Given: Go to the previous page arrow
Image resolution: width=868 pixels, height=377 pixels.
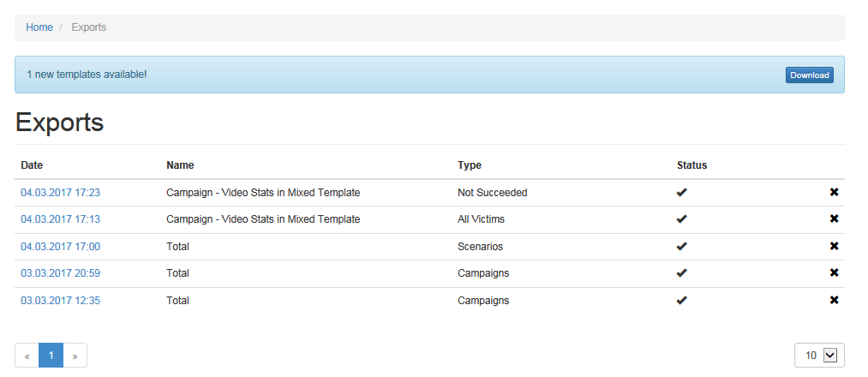Looking at the screenshot, I should click(x=27, y=356).
